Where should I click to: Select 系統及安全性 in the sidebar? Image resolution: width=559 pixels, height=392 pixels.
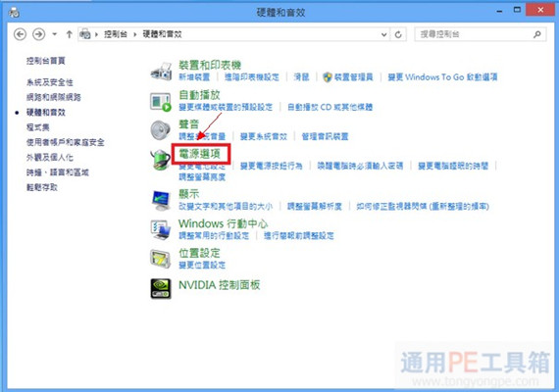50,82
